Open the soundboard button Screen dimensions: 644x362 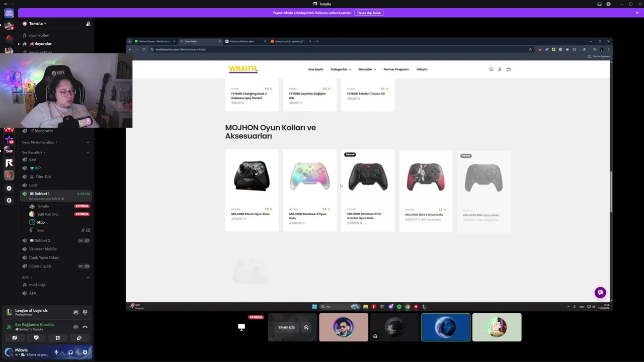coord(79,338)
